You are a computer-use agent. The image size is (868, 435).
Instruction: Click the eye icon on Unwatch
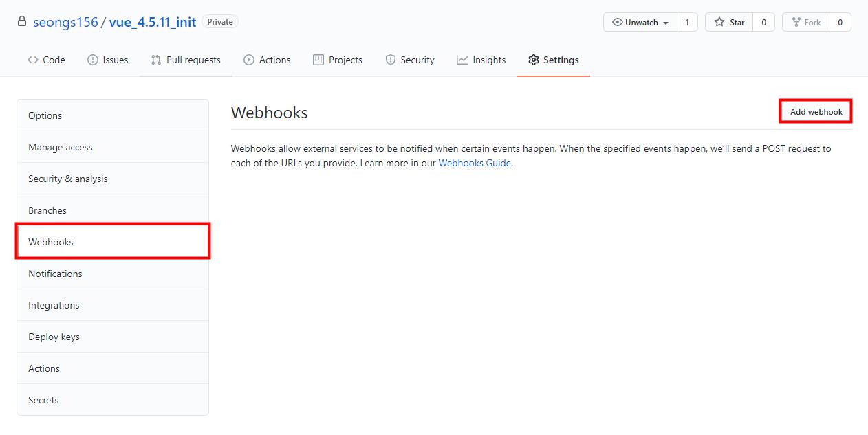point(617,22)
